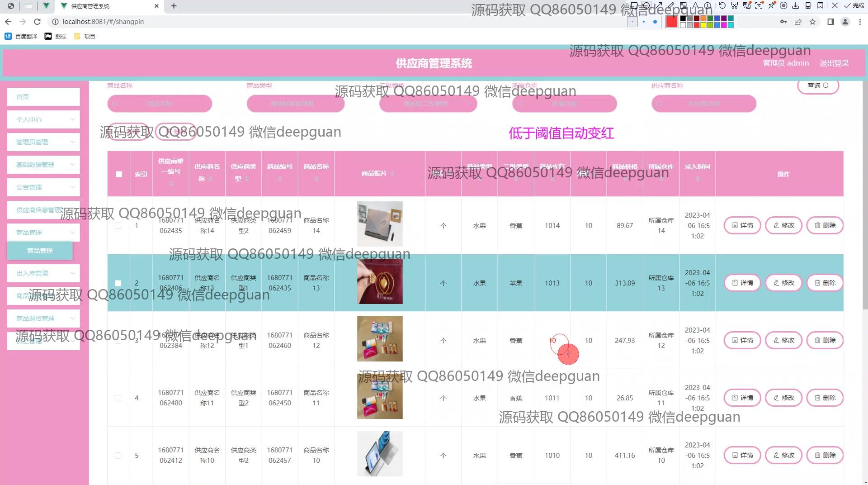
Task: Click the download/save screenshot icon
Action: pyautogui.click(x=796, y=6)
